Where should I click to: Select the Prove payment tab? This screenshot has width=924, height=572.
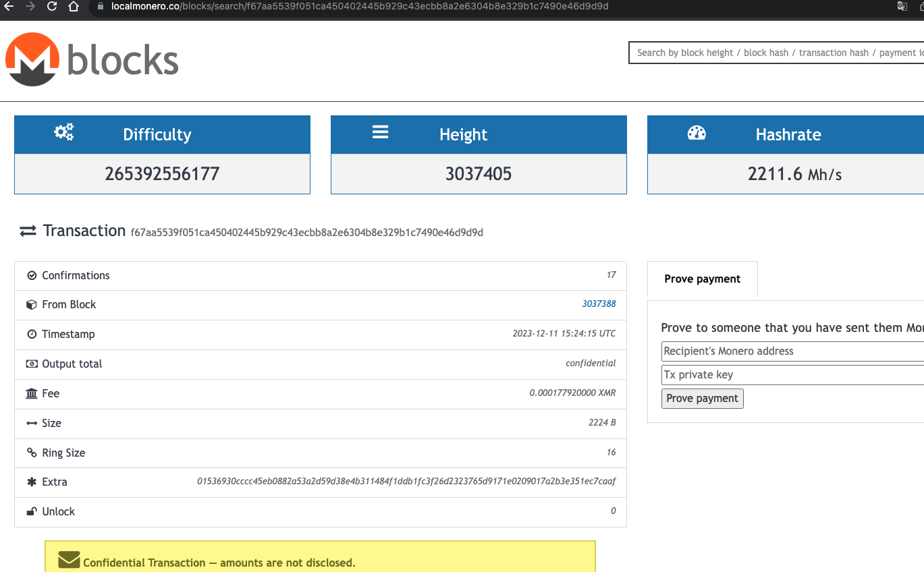click(x=702, y=279)
